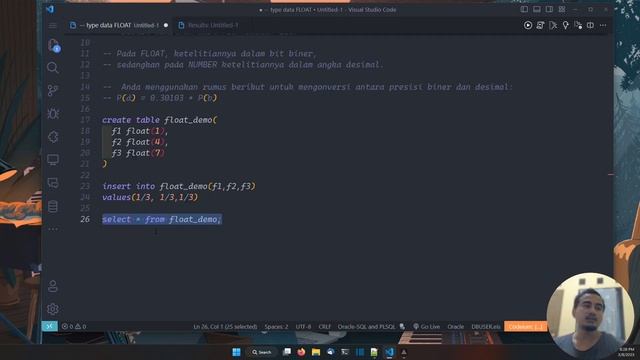This screenshot has width=640, height=360.
Task: Click the lightbulb icon in editor toolbar
Action: click(565, 25)
